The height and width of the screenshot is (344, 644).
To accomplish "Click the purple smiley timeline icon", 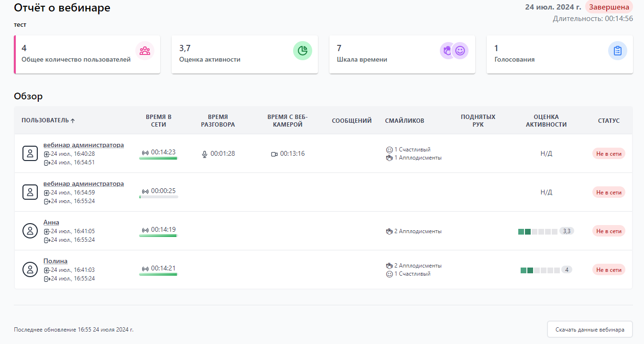I will [460, 51].
